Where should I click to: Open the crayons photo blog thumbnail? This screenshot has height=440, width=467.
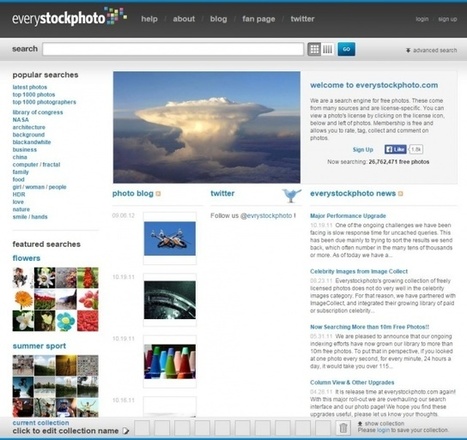pos(170,362)
